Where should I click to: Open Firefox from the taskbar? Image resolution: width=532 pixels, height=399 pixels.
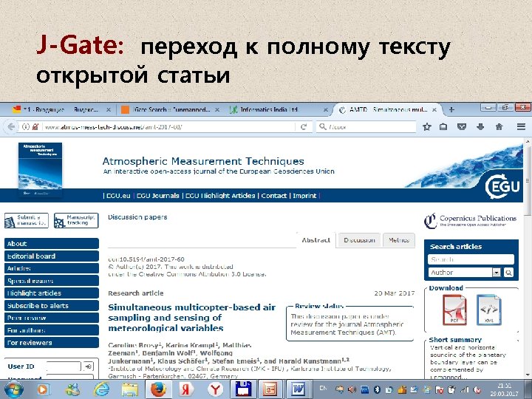pyautogui.click(x=158, y=389)
